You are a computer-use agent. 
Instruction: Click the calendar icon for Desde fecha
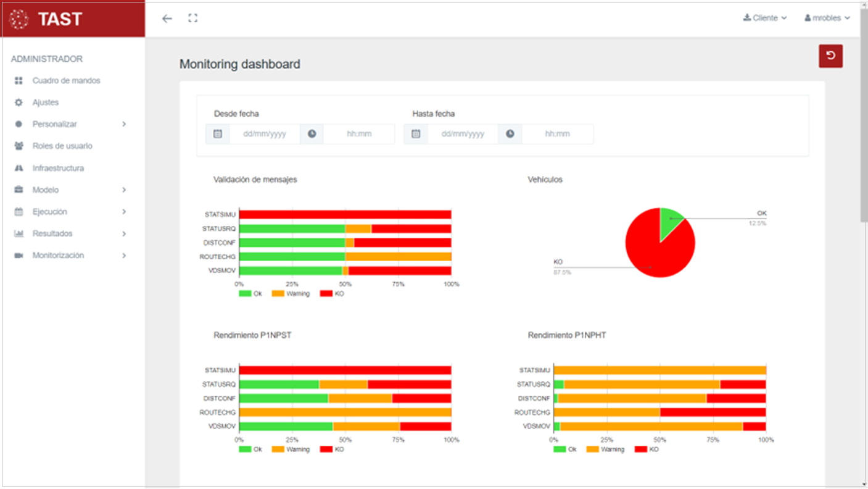218,134
